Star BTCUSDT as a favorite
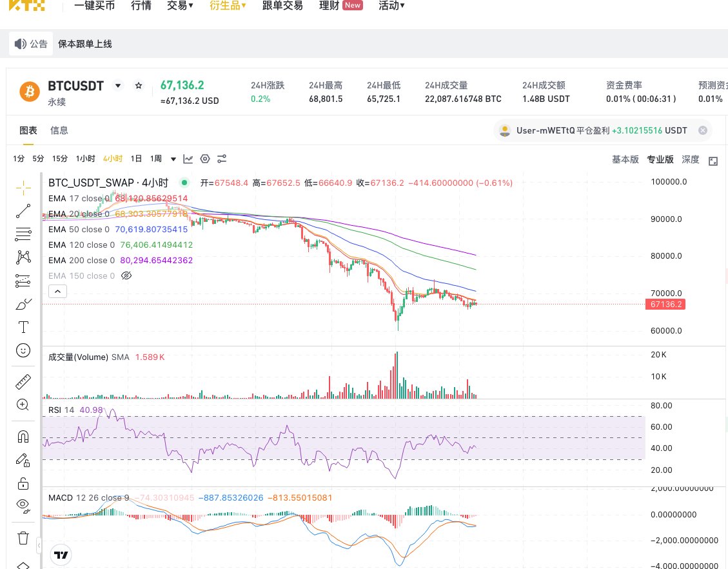728x569 pixels. click(139, 85)
